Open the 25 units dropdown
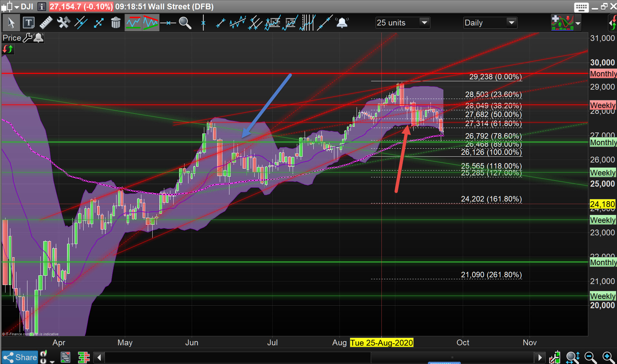The height and width of the screenshot is (364, 617). (x=403, y=23)
